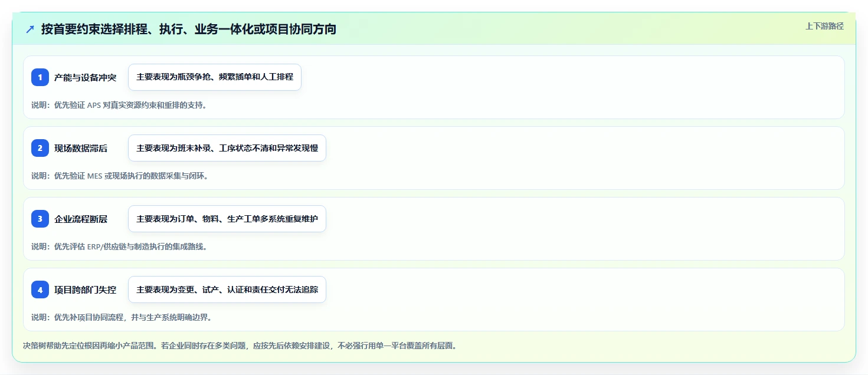Click the 主要表现为订单、物料、生产工单多系统重复维护 pill
The height and width of the screenshot is (375, 868).
coord(227,219)
